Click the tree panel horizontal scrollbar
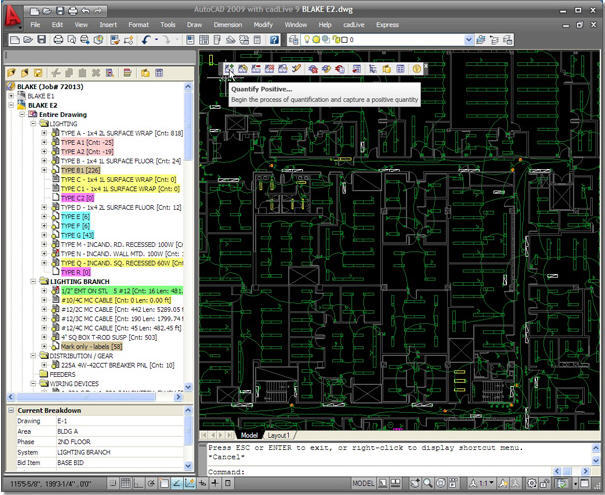The height and width of the screenshot is (495, 605). [86, 397]
